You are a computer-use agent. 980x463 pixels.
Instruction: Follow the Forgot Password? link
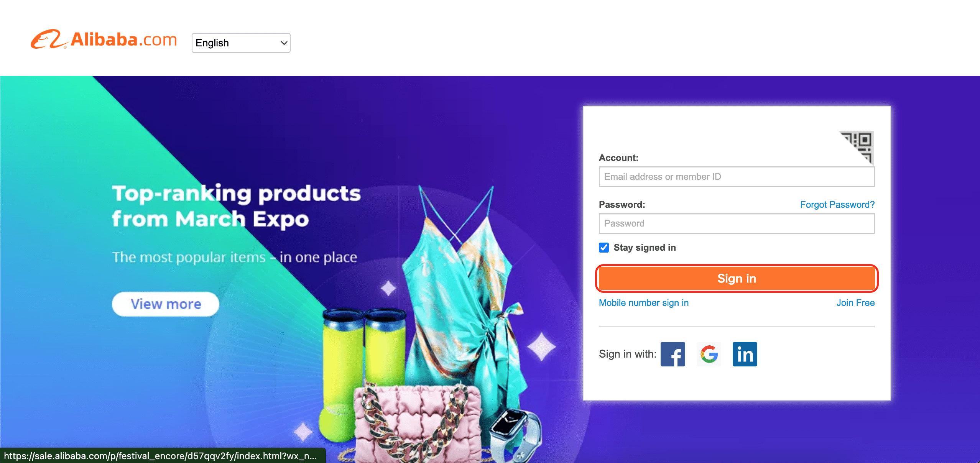pos(837,205)
